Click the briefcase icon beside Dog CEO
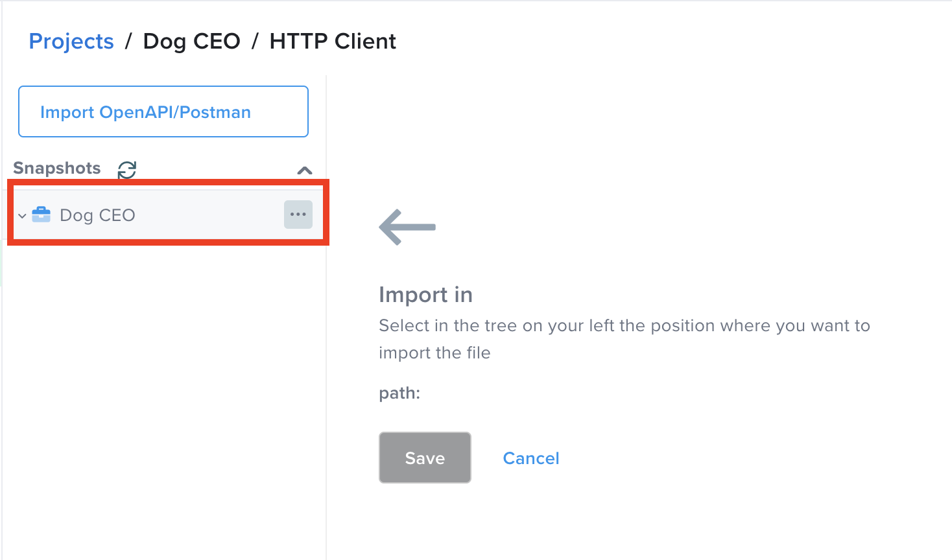Screen dimensions: 952x560 point(42,215)
